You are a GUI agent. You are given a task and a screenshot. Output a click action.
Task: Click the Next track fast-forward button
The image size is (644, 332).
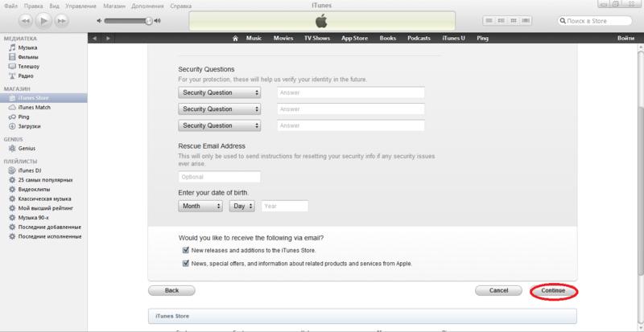pos(61,21)
